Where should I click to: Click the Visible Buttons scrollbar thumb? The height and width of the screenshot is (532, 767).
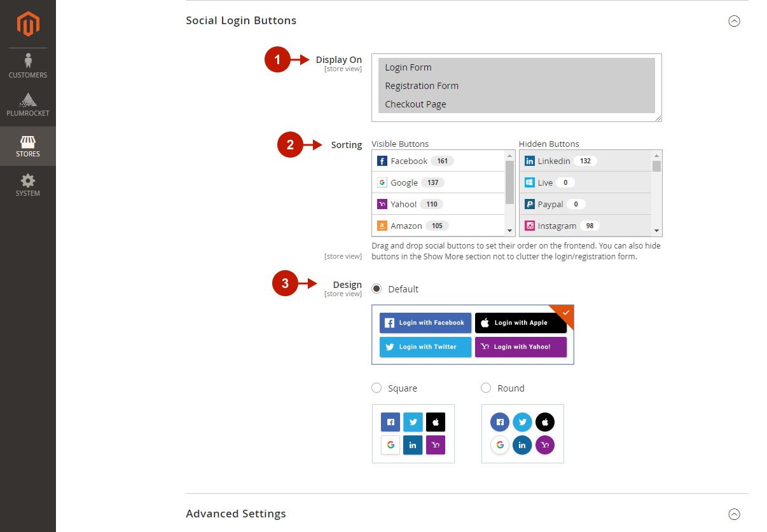(509, 182)
